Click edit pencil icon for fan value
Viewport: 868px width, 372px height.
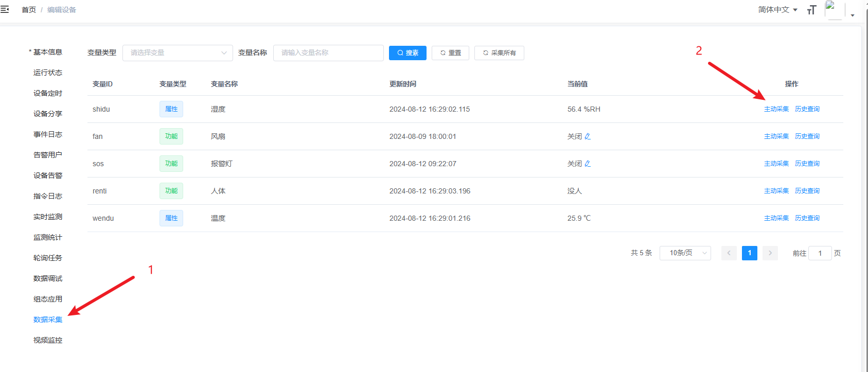click(x=588, y=136)
